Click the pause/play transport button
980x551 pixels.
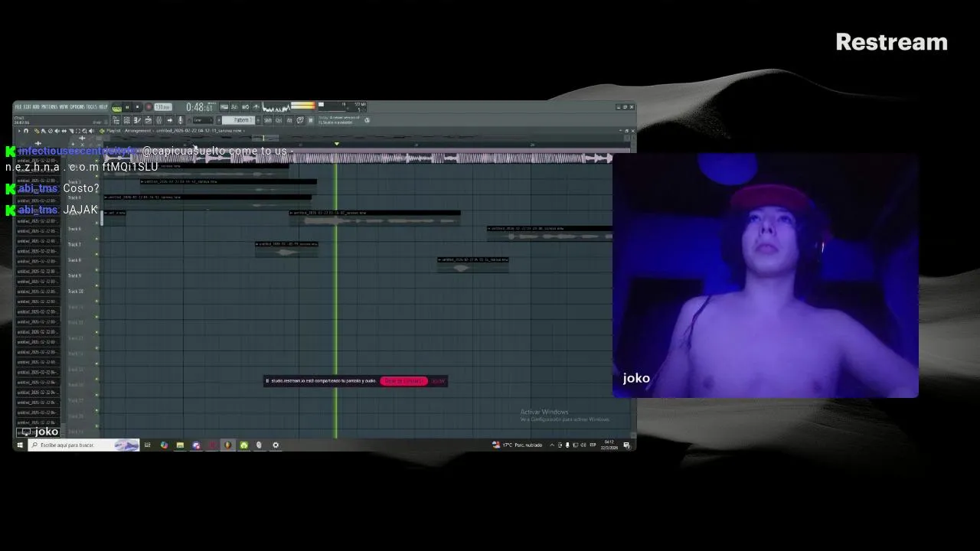click(x=127, y=107)
